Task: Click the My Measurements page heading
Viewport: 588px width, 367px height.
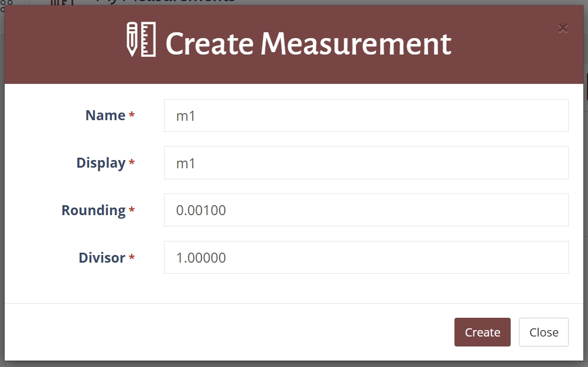Action: tap(164, 2)
